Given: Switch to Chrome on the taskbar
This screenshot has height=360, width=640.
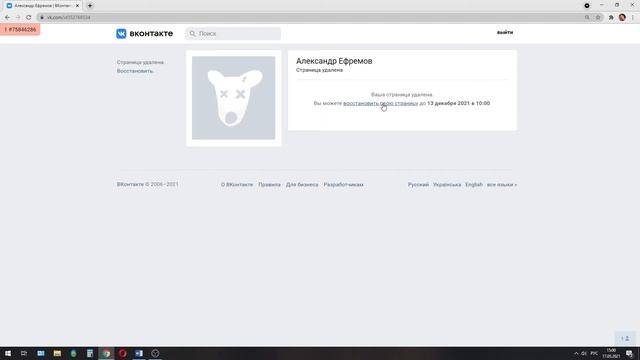Looking at the screenshot, I should pos(106,353).
